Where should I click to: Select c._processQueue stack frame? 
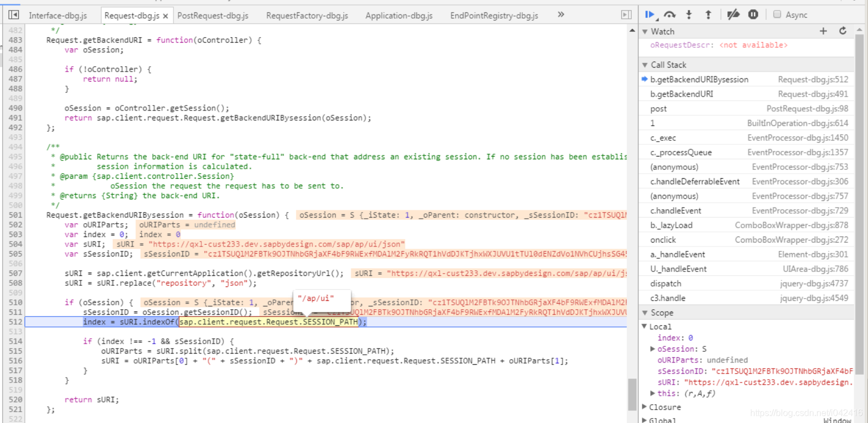(x=746, y=152)
